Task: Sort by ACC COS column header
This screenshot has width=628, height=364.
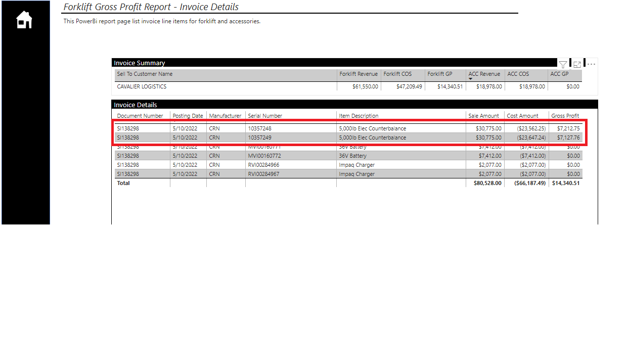Action: click(x=518, y=74)
